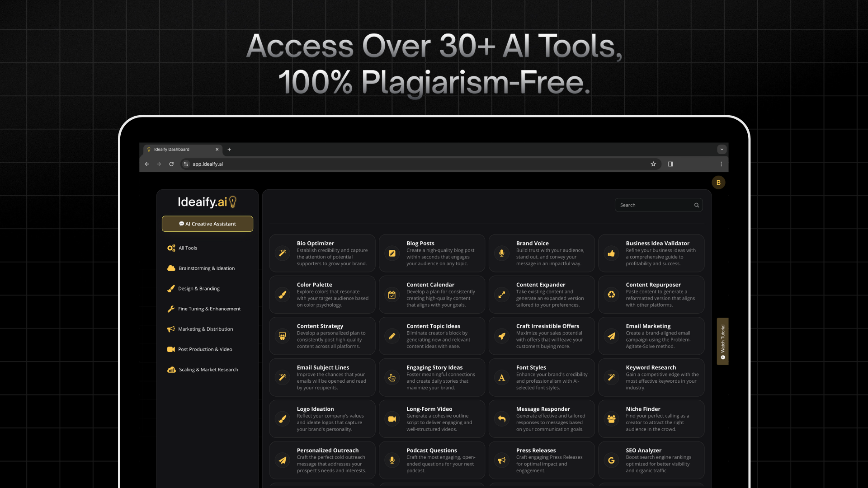Open the Watch Tutorial side button
This screenshot has height=488, width=868.
click(x=722, y=342)
